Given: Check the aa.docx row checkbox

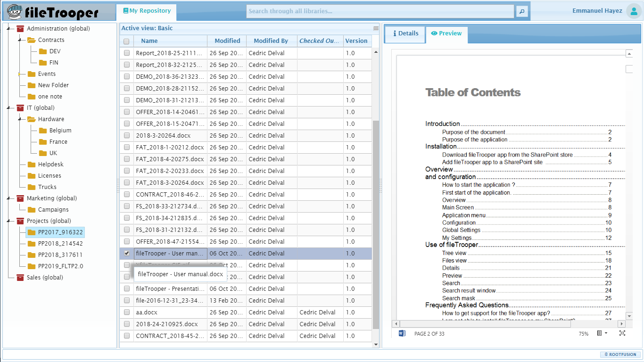Looking at the screenshot, I should [126, 313].
